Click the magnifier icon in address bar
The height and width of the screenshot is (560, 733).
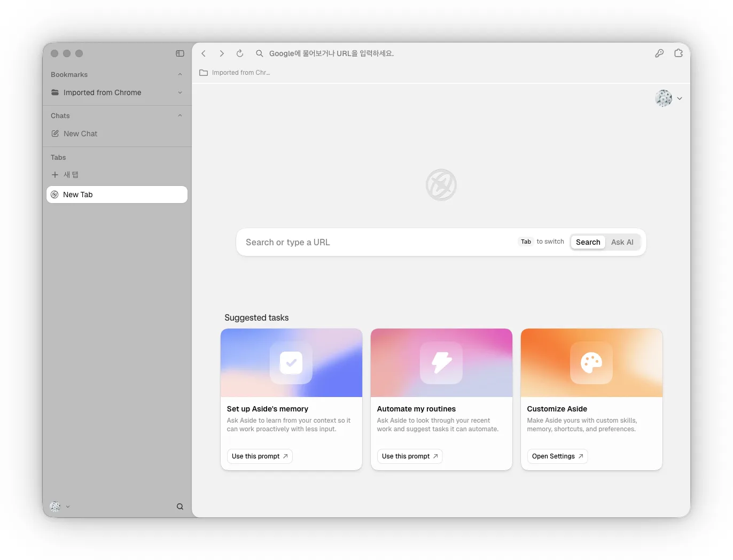click(x=260, y=53)
